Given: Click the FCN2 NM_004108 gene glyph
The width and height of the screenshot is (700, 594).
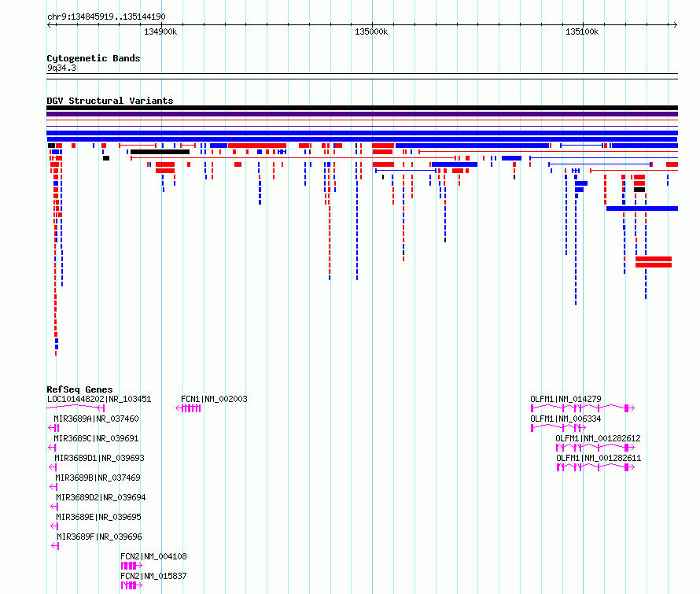Looking at the screenshot, I should pos(131,566).
